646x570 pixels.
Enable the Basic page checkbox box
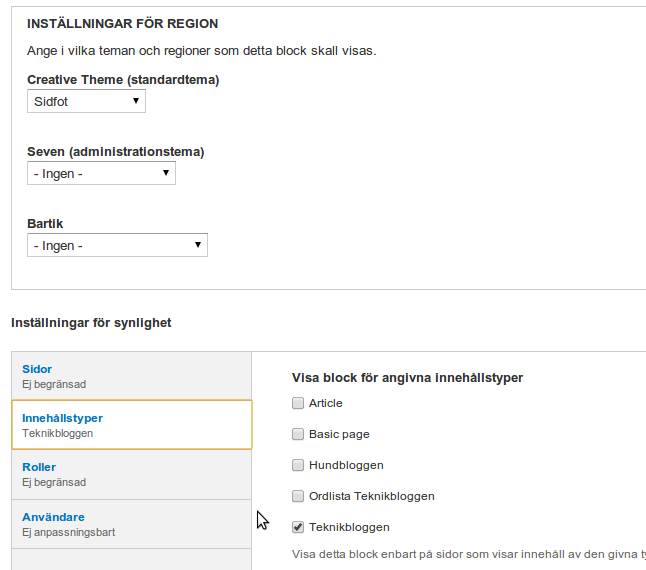(x=298, y=434)
